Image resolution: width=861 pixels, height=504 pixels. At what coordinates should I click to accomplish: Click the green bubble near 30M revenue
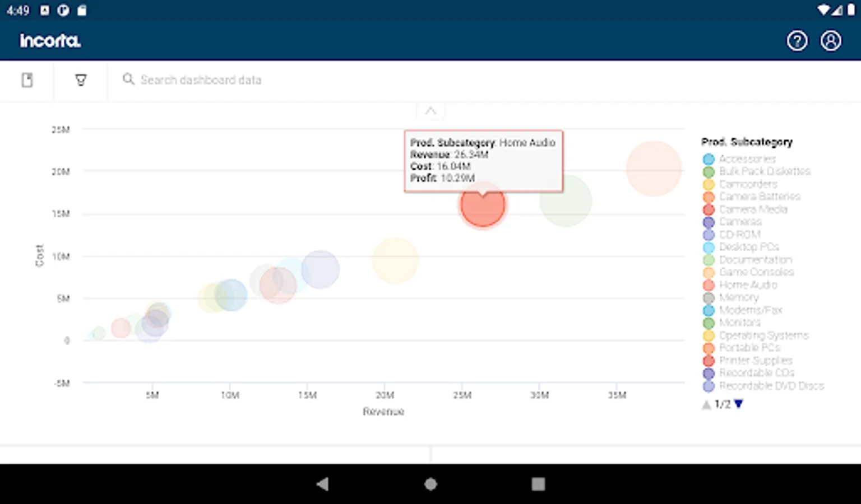pyautogui.click(x=566, y=201)
